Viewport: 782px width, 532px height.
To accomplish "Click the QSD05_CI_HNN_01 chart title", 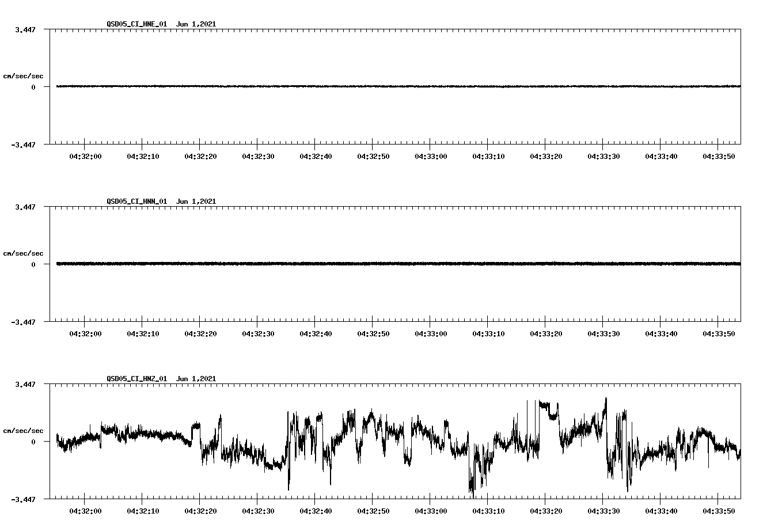I will [x=137, y=202].
